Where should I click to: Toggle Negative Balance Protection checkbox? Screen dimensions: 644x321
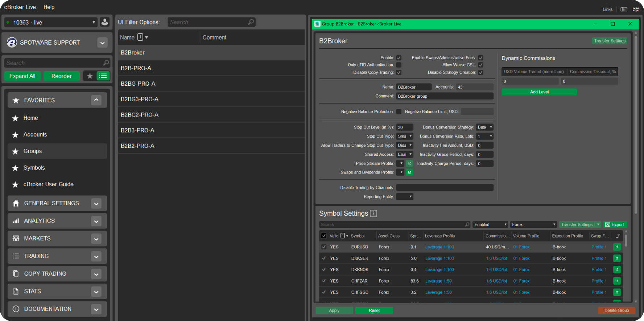[399, 111]
